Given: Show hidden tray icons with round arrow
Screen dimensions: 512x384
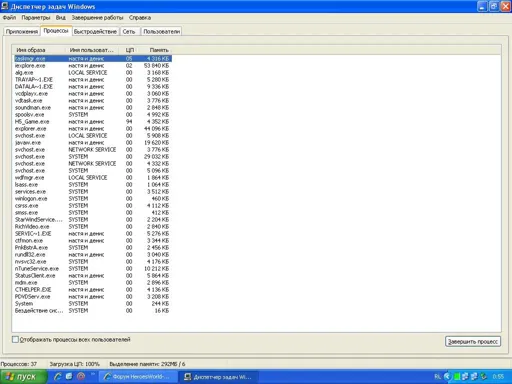Looking at the screenshot, I should tap(447, 377).
